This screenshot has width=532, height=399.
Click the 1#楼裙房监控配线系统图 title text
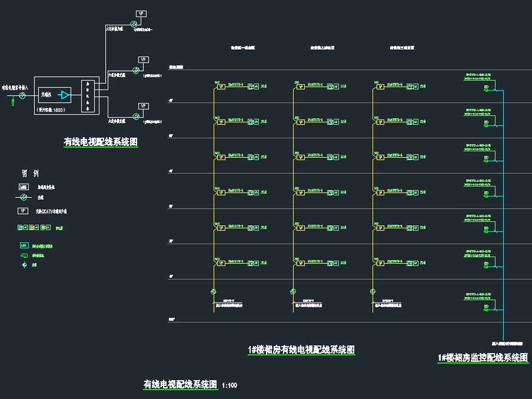(x=482, y=358)
